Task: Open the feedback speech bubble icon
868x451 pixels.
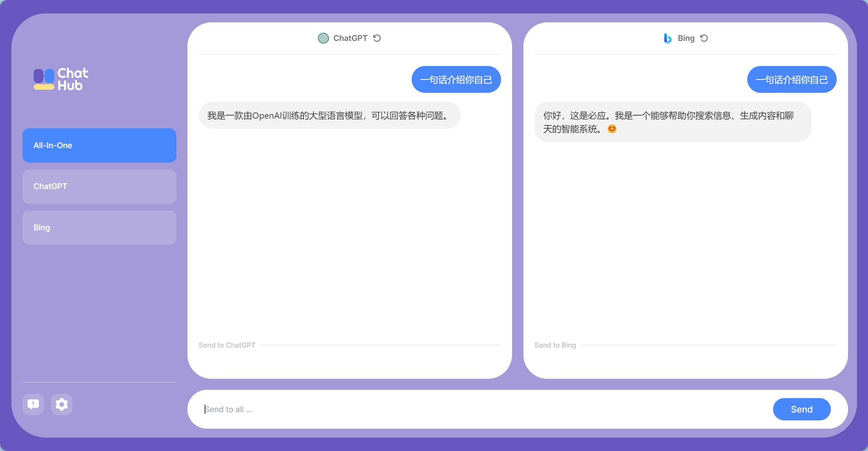Action: pos(33,404)
